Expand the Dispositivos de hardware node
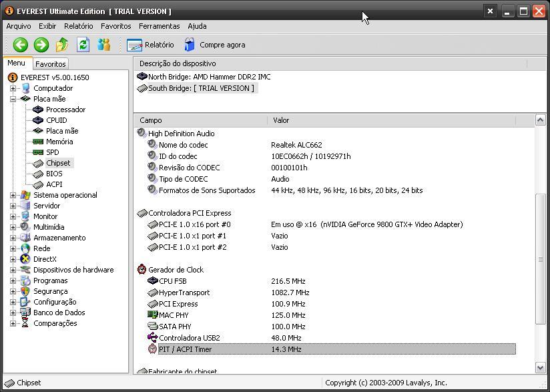 (13, 270)
